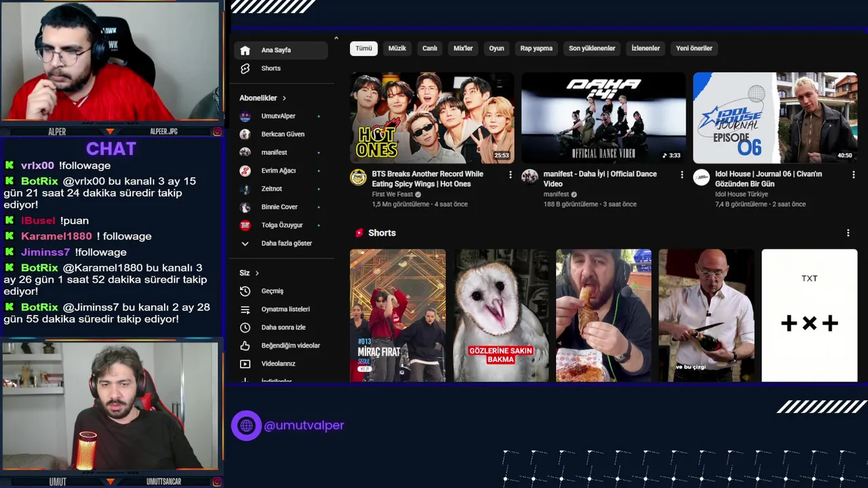This screenshot has width=868, height=488.
Task: Open manifest channel avatar below dance video
Action: [530, 178]
